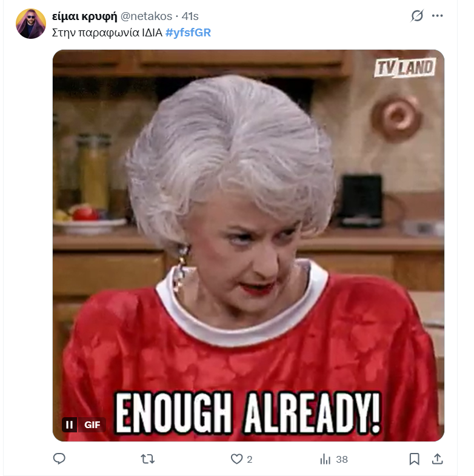Click the GIF label badge
Screen dimensions: 474x476
coord(92,424)
